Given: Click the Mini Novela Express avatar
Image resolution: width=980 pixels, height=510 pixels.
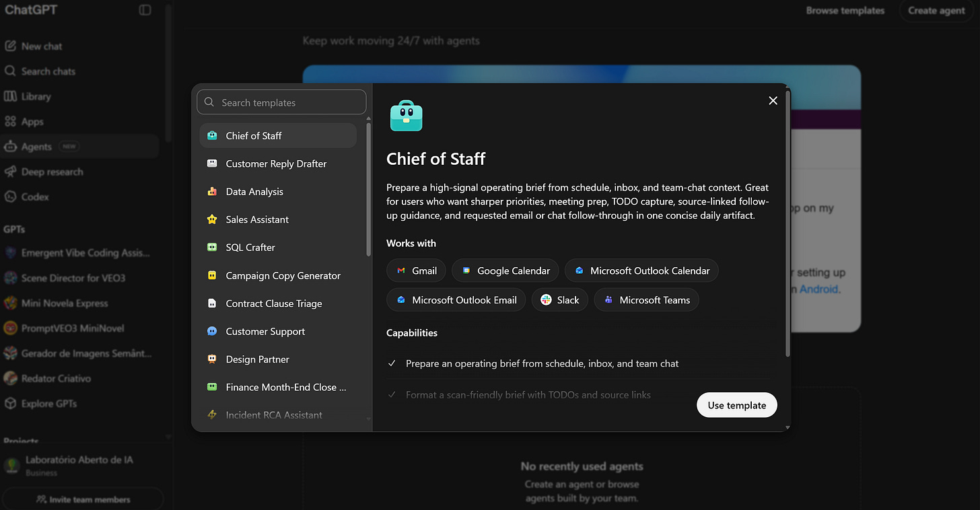Looking at the screenshot, I should click(x=10, y=303).
